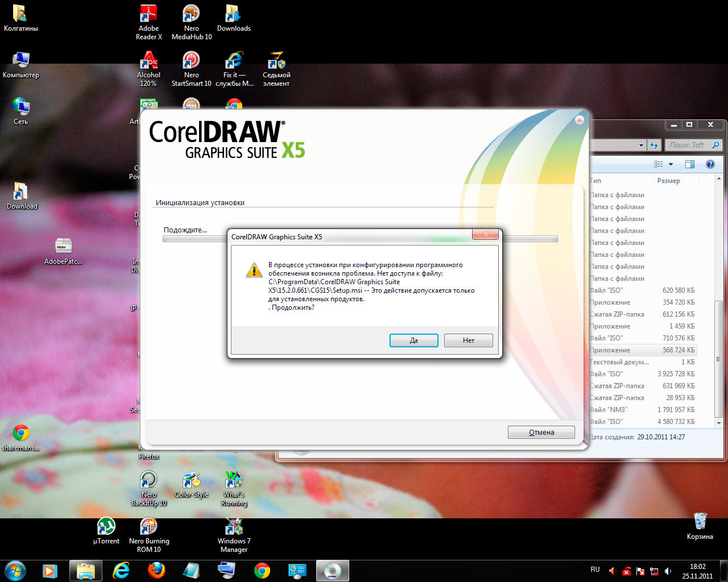Screen dimensions: 728x582
Task: Open Windows Media Player from the taskbar
Action: click(x=50, y=570)
